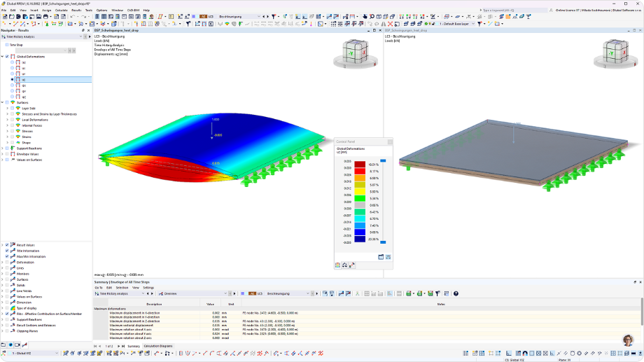
Task: Open the CAD-BIM menu
Action: coord(133,11)
